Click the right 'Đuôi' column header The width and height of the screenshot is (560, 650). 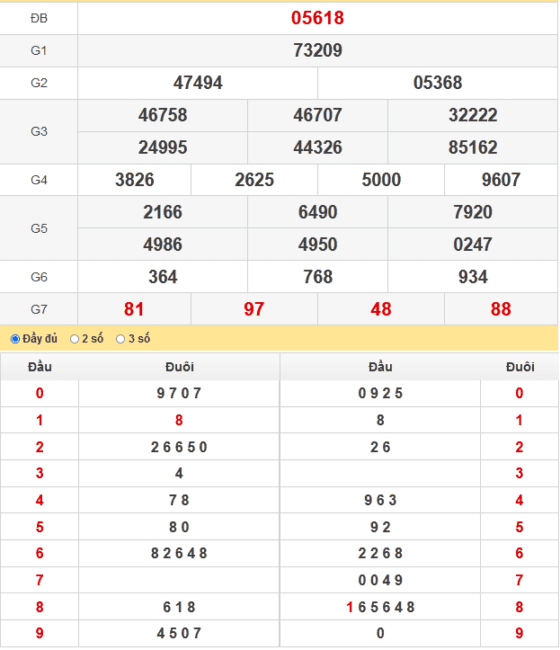click(x=520, y=366)
